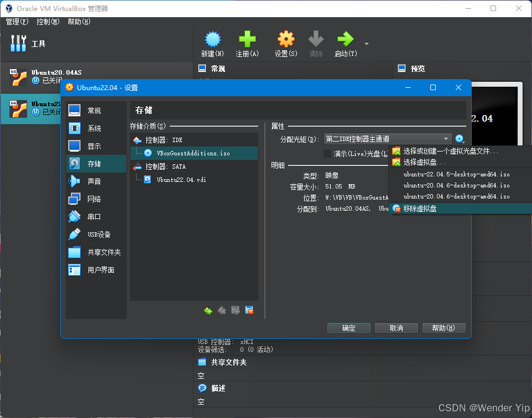Select 控制器: IDE in storage tree

(x=194, y=140)
